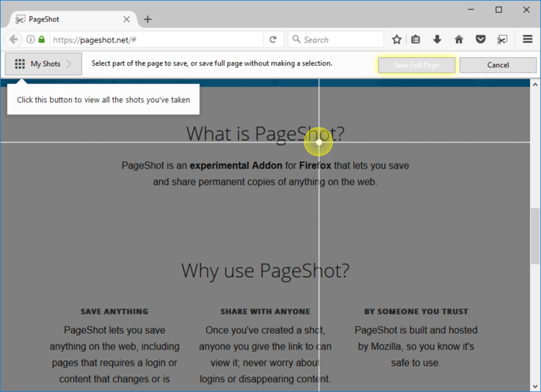The width and height of the screenshot is (541, 392).
Task: Click Save Full Page button
Action: pyautogui.click(x=417, y=65)
